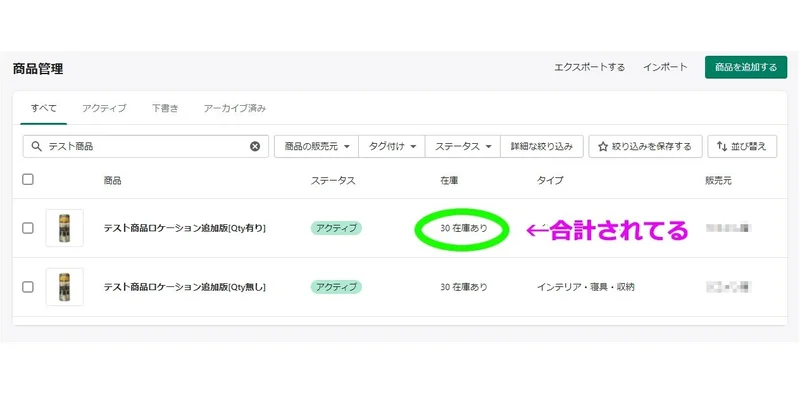The width and height of the screenshot is (800, 394).
Task: Click the sort arrows icon on 並び替え
Action: click(x=722, y=146)
